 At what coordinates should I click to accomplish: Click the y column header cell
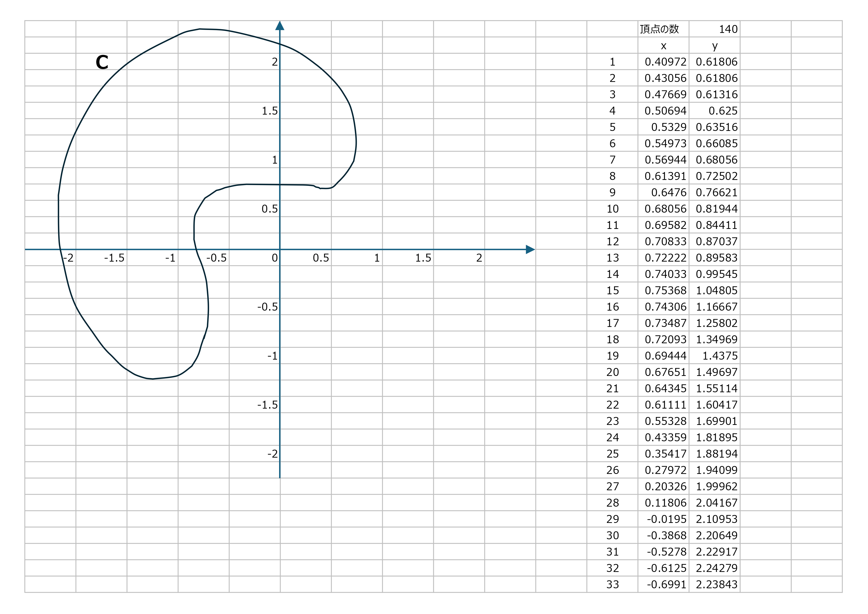point(715,46)
